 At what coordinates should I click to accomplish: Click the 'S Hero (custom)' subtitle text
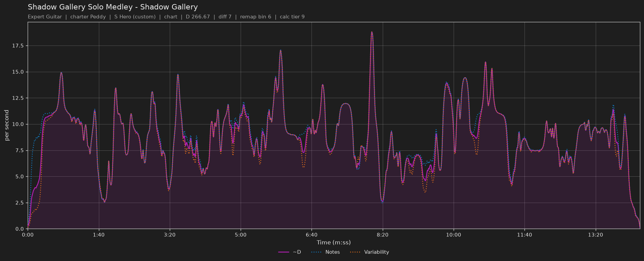[135, 17]
